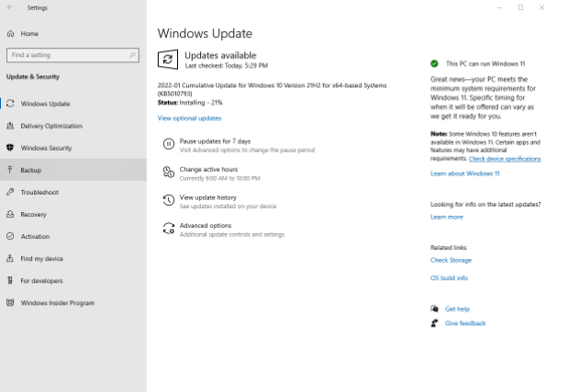Click the 2022-01 Cumulative Update description text
This screenshot has height=392, width=569.
click(x=272, y=89)
